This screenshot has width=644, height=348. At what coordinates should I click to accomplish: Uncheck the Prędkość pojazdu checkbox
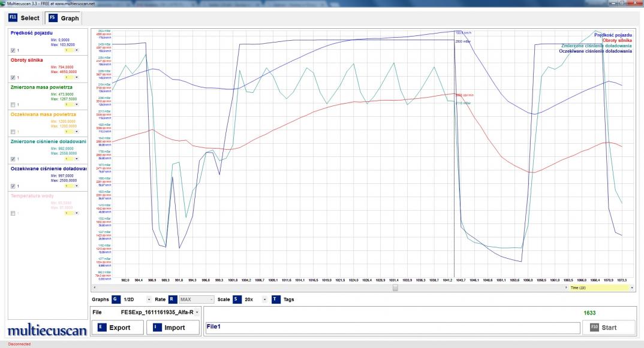click(x=13, y=50)
